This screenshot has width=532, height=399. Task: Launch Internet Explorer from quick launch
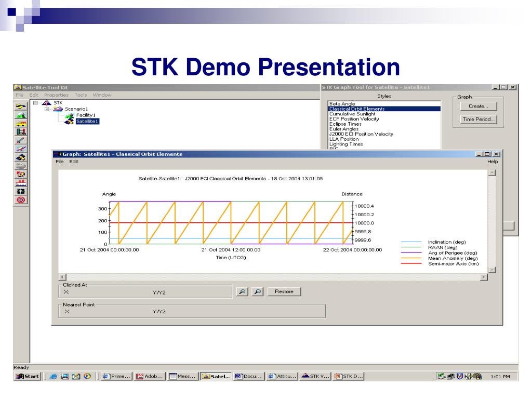(54, 376)
